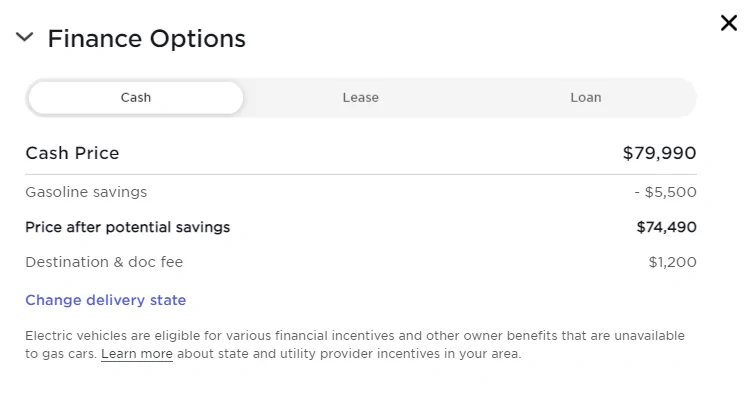Select the - $5,500 savings amount

tap(665, 192)
